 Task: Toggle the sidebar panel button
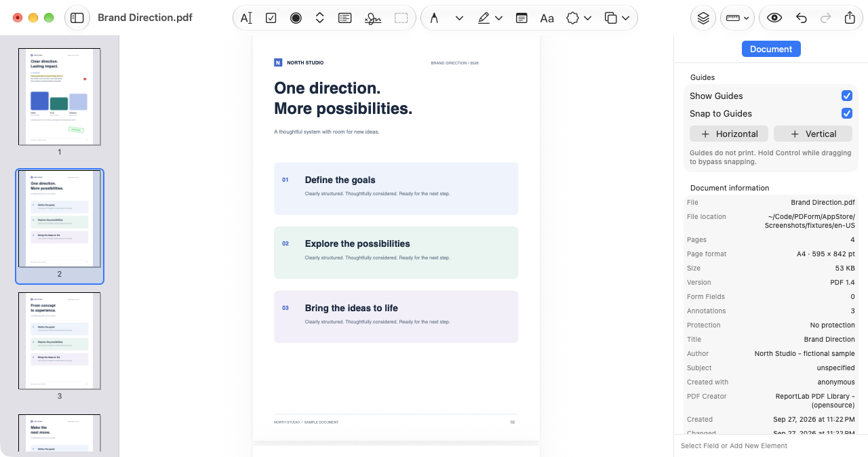click(77, 18)
